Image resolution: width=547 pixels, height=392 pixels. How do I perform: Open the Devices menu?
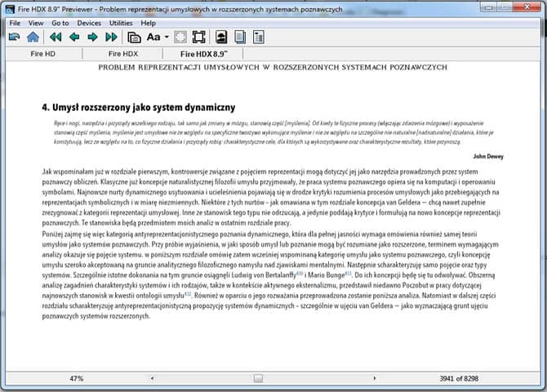click(x=89, y=23)
